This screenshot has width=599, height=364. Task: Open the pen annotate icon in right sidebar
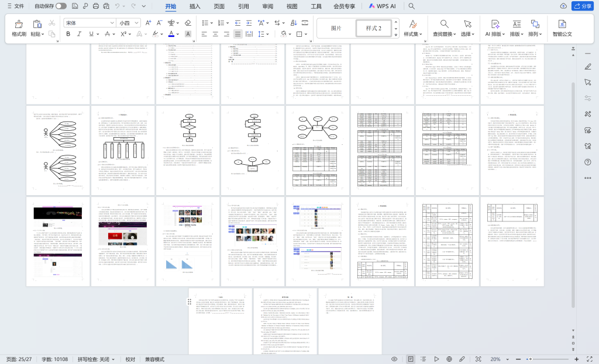click(587, 67)
